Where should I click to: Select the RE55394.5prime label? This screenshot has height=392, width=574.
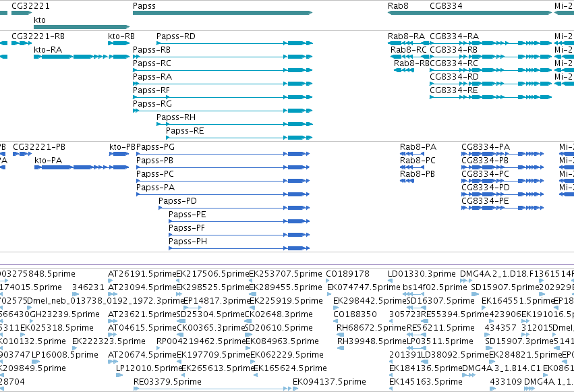click(x=455, y=315)
